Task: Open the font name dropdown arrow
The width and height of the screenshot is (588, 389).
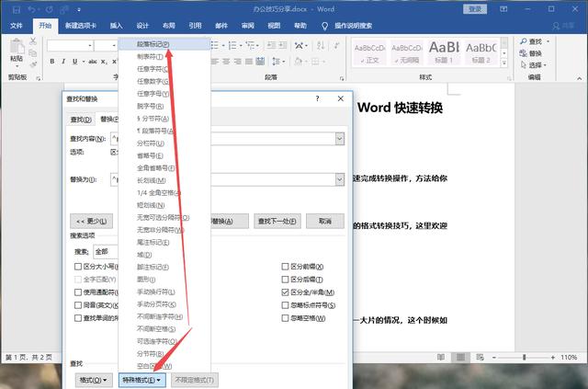Action: coord(90,46)
